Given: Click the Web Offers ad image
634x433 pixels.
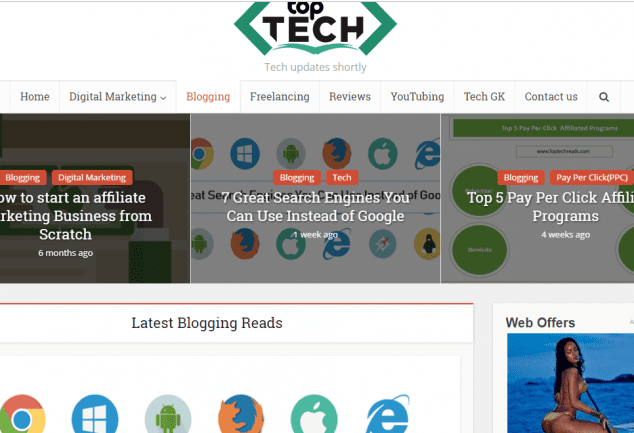Looking at the screenshot, I should pyautogui.click(x=570, y=383).
